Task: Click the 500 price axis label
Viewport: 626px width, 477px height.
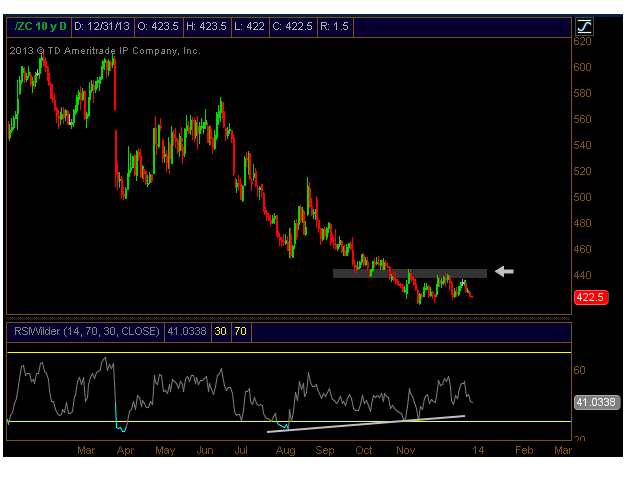Action: [x=582, y=197]
